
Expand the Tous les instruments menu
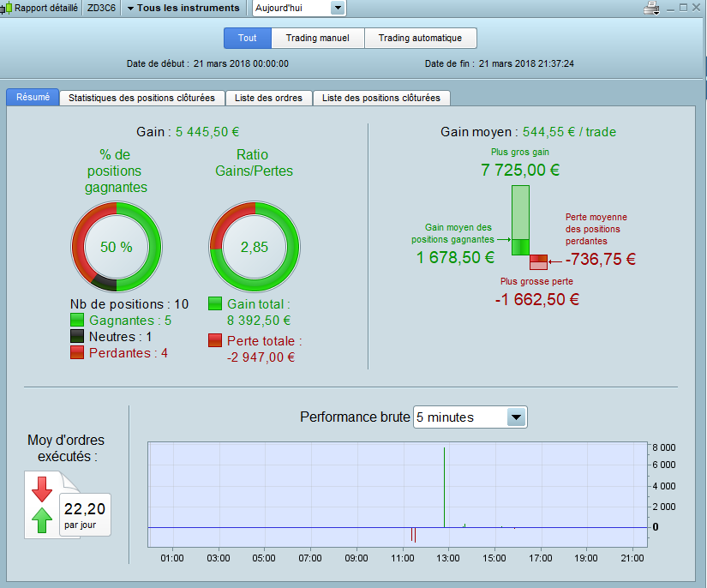click(x=183, y=8)
